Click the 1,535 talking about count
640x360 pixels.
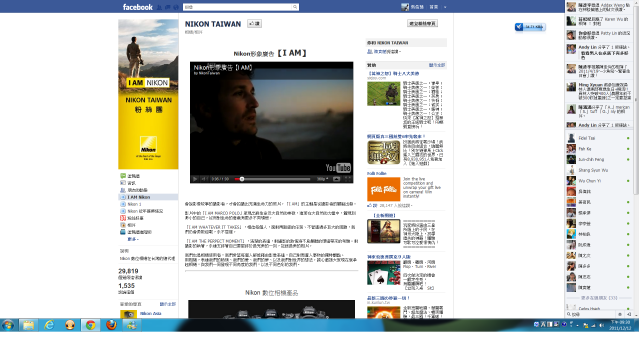pyautogui.click(x=127, y=286)
